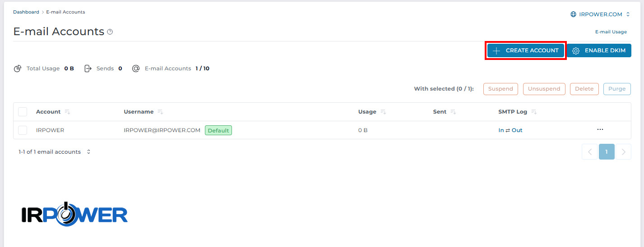The width and height of the screenshot is (644, 247).
Task: Open the IRPOWER account link in table
Action: 50,130
